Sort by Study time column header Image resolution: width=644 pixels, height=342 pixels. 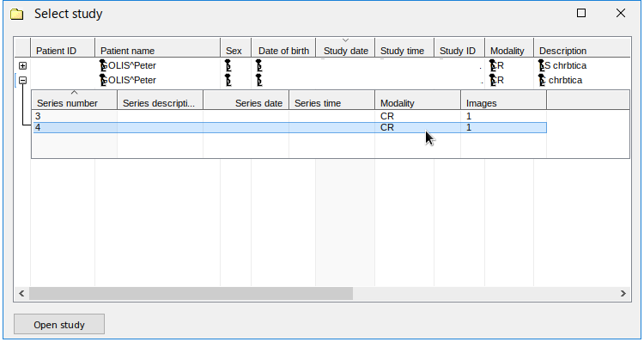pyautogui.click(x=404, y=47)
